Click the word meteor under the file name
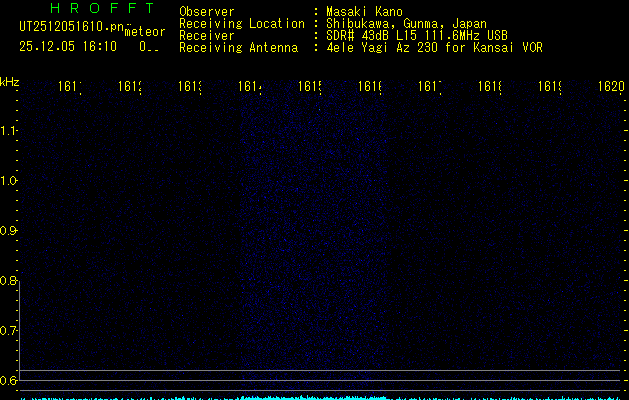Viewport: 629px width, 400px height. 145,32
